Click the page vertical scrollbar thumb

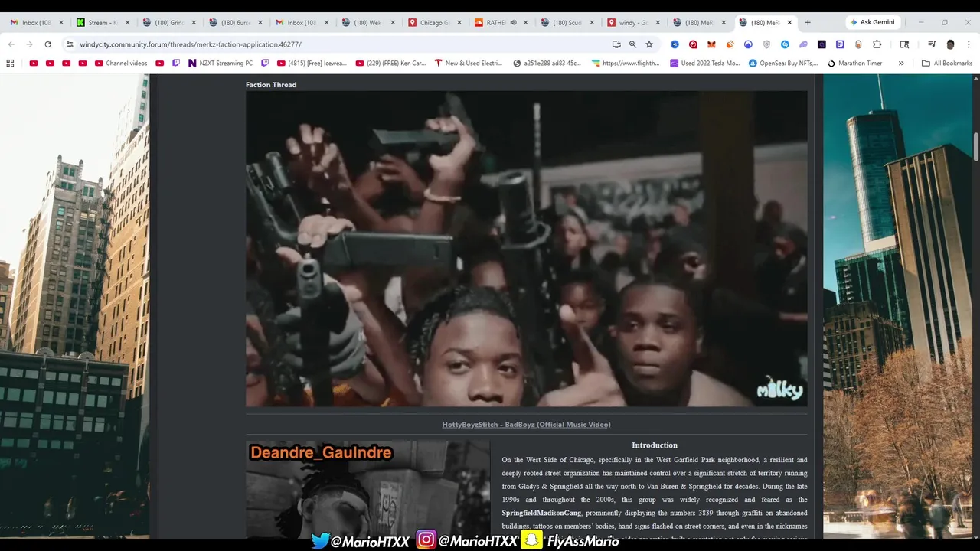click(976, 147)
